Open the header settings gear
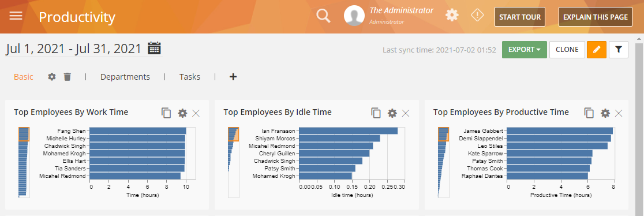 click(x=452, y=16)
